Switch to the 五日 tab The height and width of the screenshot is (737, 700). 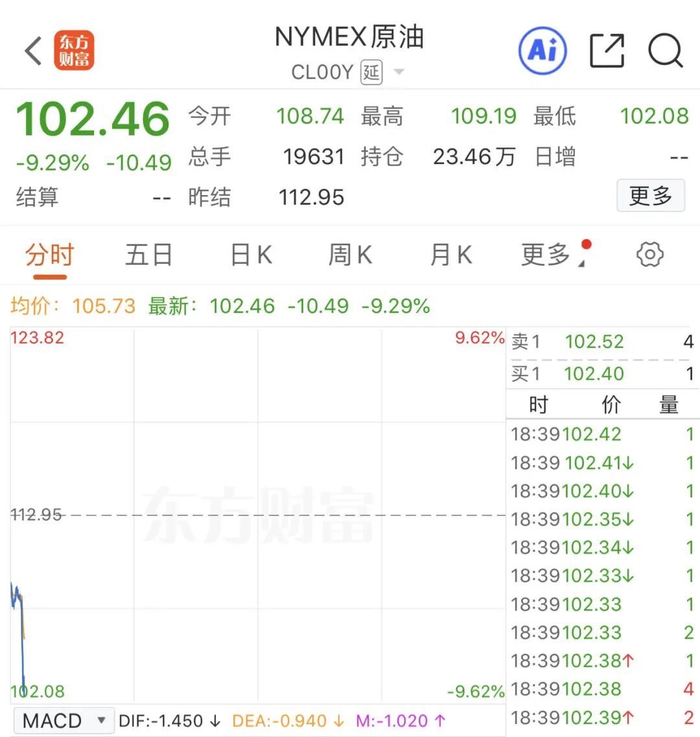click(x=148, y=255)
